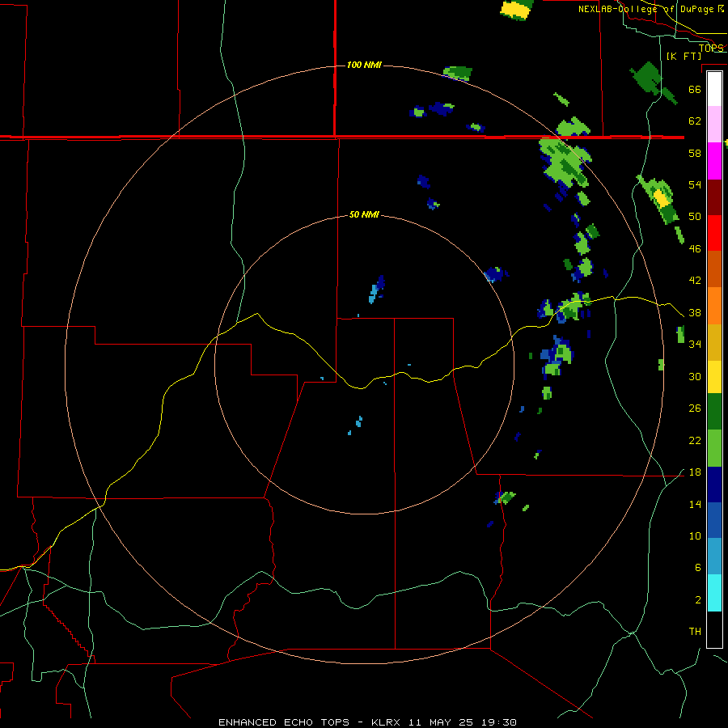Image resolution: width=728 pixels, height=728 pixels.
Task: Click the '10' value in the color legend
Action: [695, 536]
